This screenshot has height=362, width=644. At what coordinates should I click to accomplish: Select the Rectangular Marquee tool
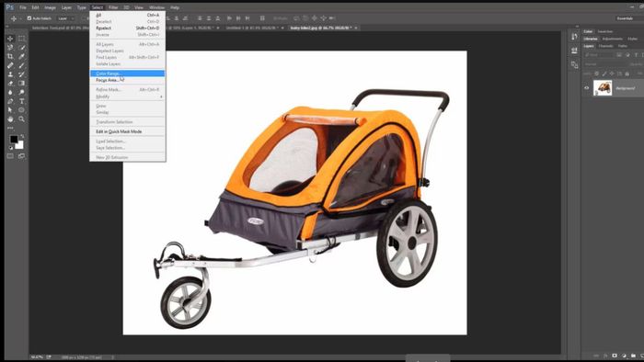tap(22, 39)
